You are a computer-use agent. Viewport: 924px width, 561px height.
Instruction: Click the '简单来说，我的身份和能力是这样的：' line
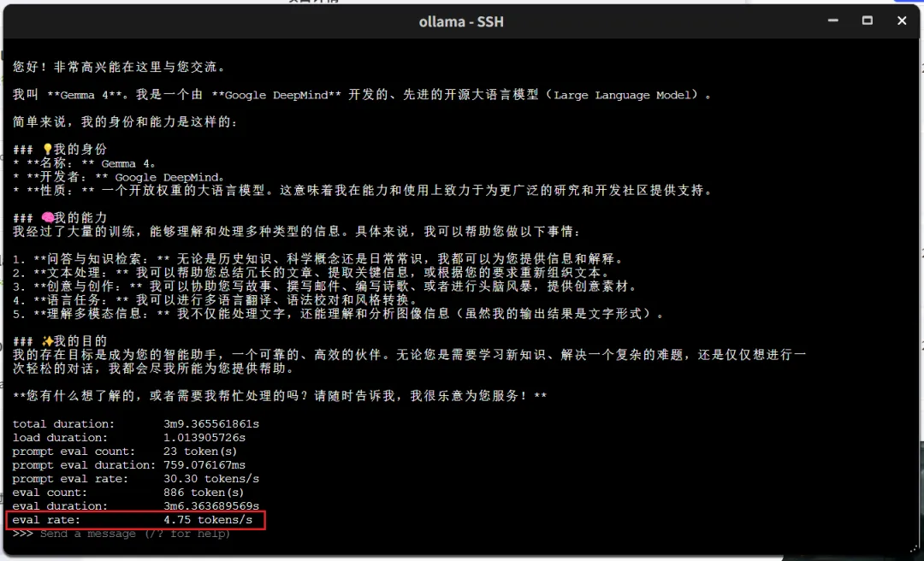coord(126,122)
